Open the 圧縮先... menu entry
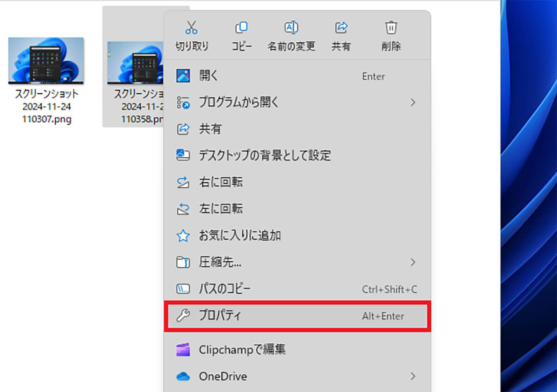This screenshot has width=557, height=392. pyautogui.click(x=297, y=263)
